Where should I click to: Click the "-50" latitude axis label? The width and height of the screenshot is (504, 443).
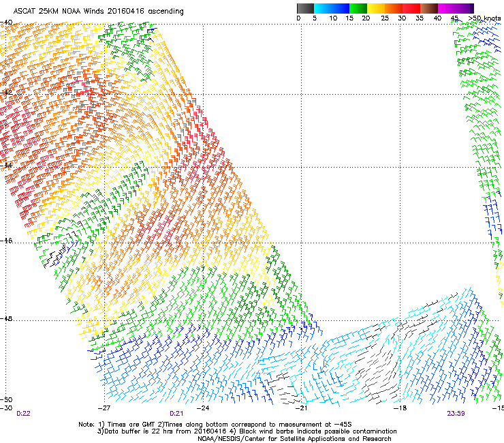coord(6,399)
